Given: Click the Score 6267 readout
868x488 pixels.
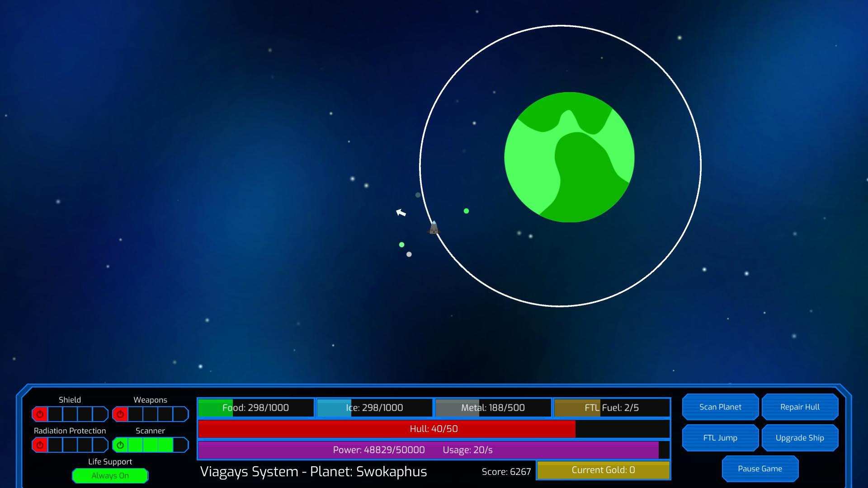Looking at the screenshot, I should pyautogui.click(x=506, y=472).
